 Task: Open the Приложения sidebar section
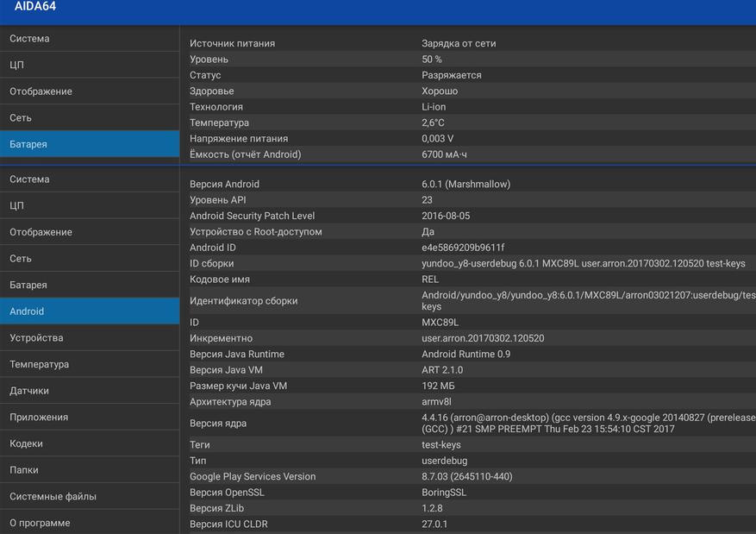(90, 418)
